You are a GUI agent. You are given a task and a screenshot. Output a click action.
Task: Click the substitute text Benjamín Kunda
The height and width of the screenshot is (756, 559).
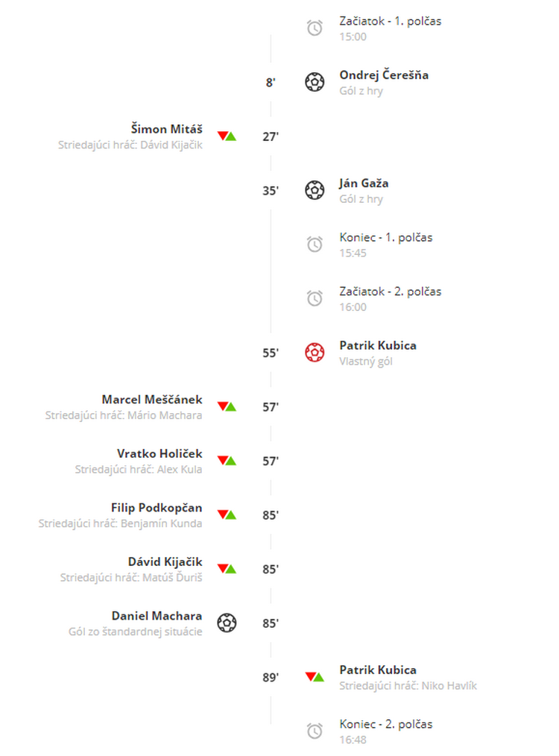tap(162, 523)
